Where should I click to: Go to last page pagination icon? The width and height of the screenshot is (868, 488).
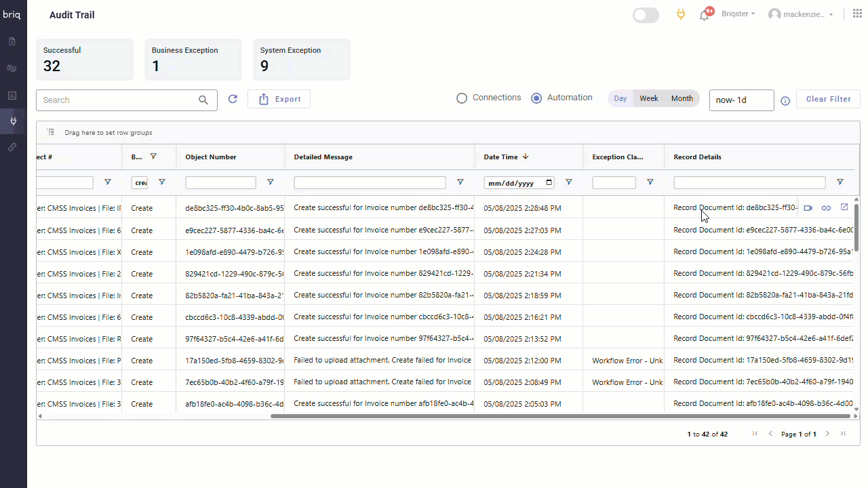843,434
